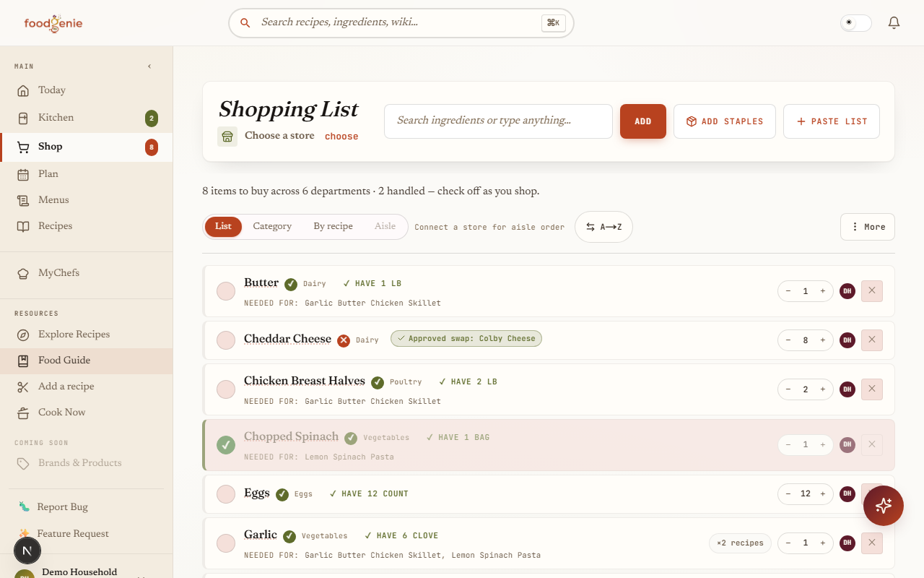
Task: Open MyChefs in the sidebar
Action: tap(87, 273)
